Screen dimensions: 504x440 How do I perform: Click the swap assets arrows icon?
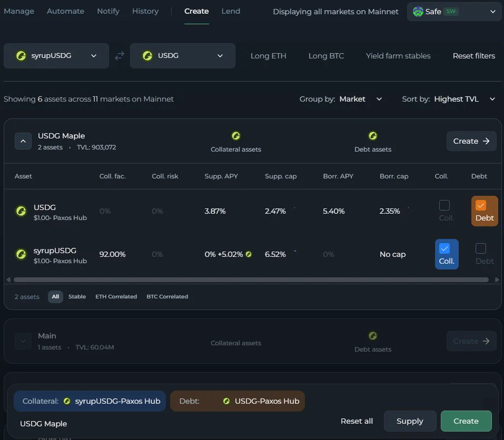[x=119, y=56]
